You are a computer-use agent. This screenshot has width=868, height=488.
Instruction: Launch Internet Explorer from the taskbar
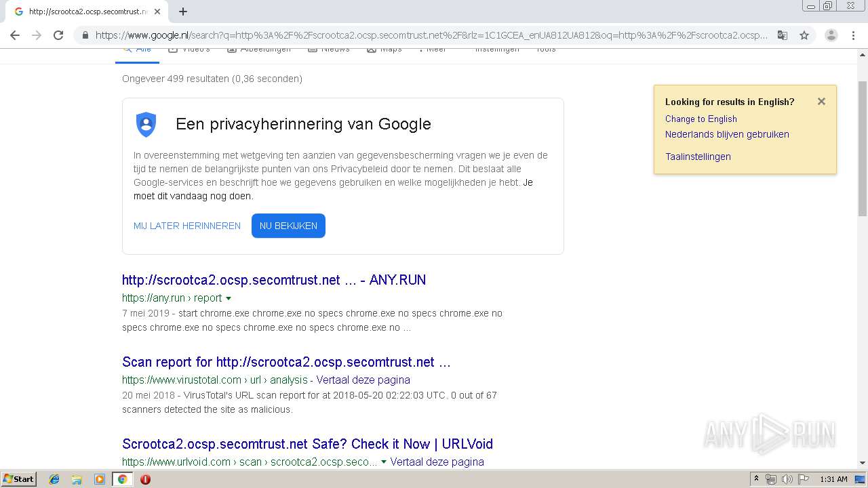click(54, 479)
